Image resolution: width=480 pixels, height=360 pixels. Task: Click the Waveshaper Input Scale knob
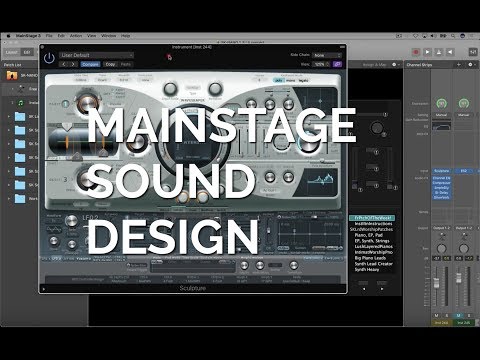[170, 89]
